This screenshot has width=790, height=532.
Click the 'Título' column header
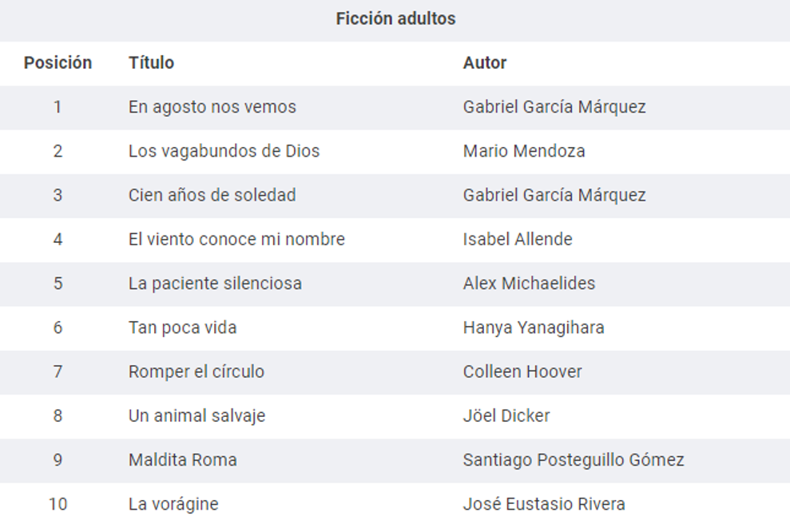click(x=151, y=63)
